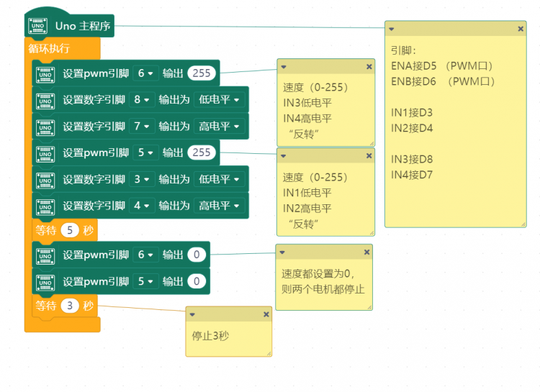Click the text 则两个电机都停止 in the comment
The image size is (540, 392).
pyautogui.click(x=323, y=289)
